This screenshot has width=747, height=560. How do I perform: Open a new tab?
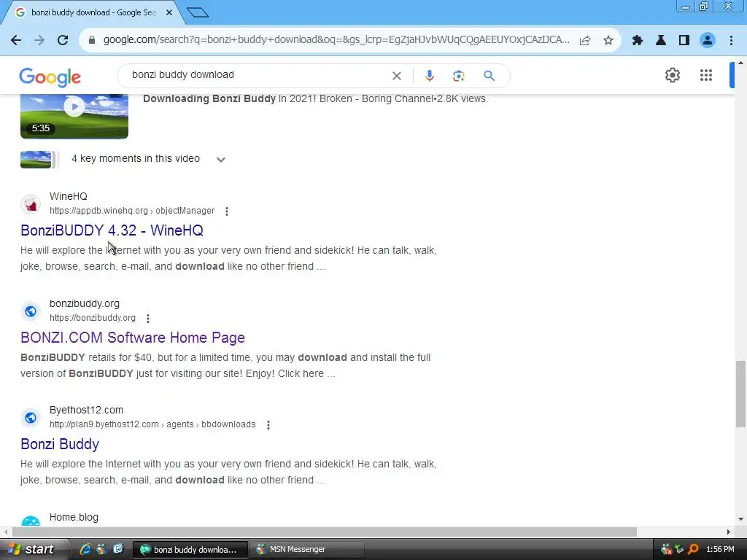pos(197,12)
